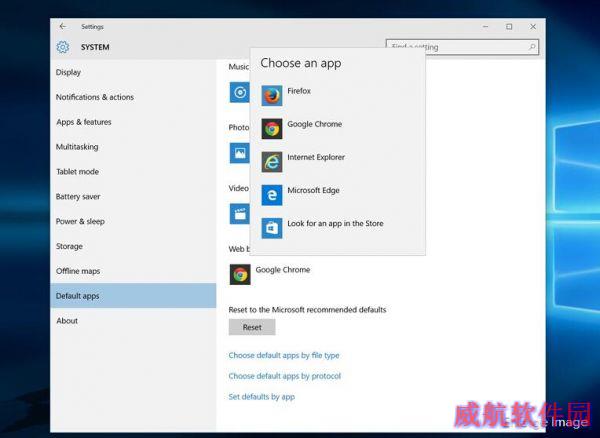Go to Storage settings
This screenshot has height=438, width=600.
(133, 246)
